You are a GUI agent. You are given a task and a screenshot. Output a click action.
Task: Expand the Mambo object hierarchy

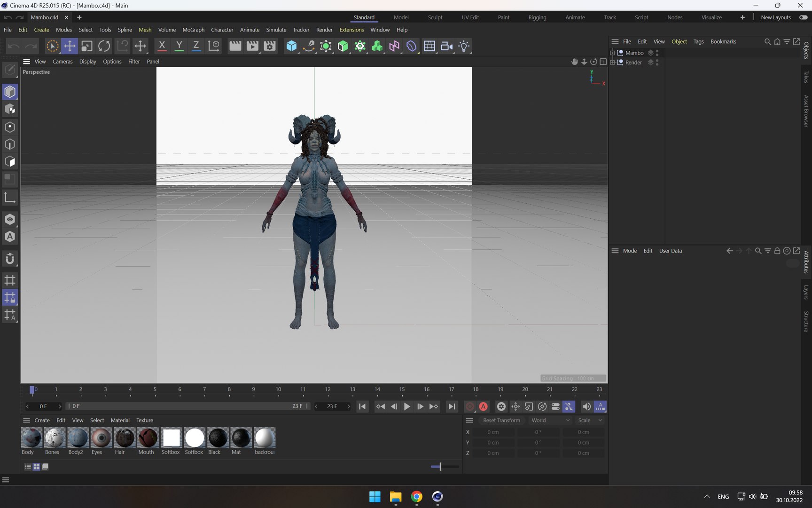click(612, 53)
